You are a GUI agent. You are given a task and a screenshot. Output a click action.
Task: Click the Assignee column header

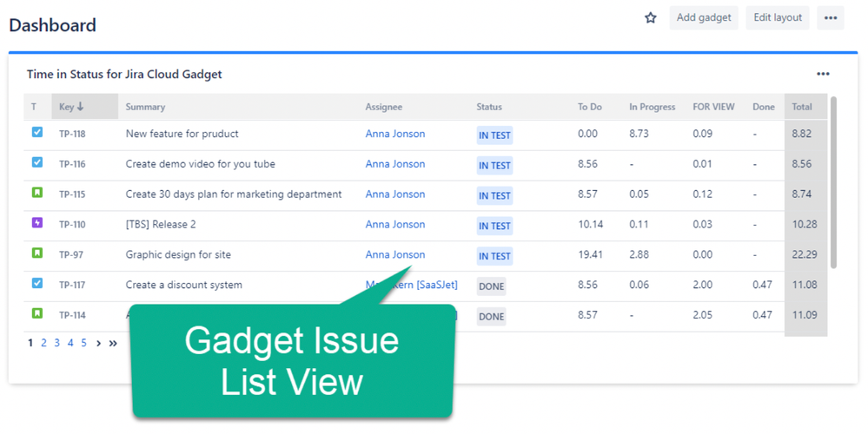pos(384,108)
